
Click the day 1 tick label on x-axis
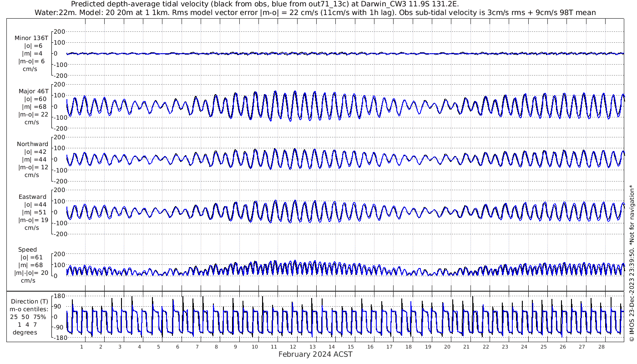point(81,347)
